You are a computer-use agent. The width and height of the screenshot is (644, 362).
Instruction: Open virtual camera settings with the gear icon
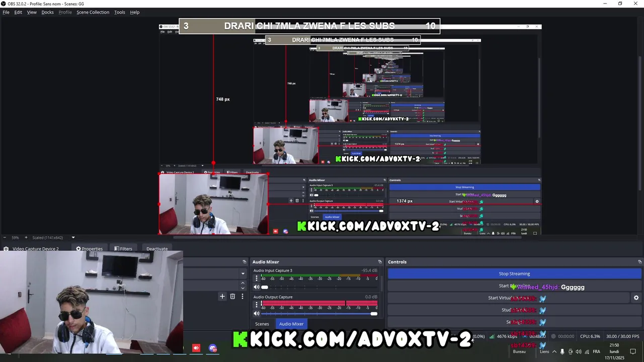click(636, 298)
